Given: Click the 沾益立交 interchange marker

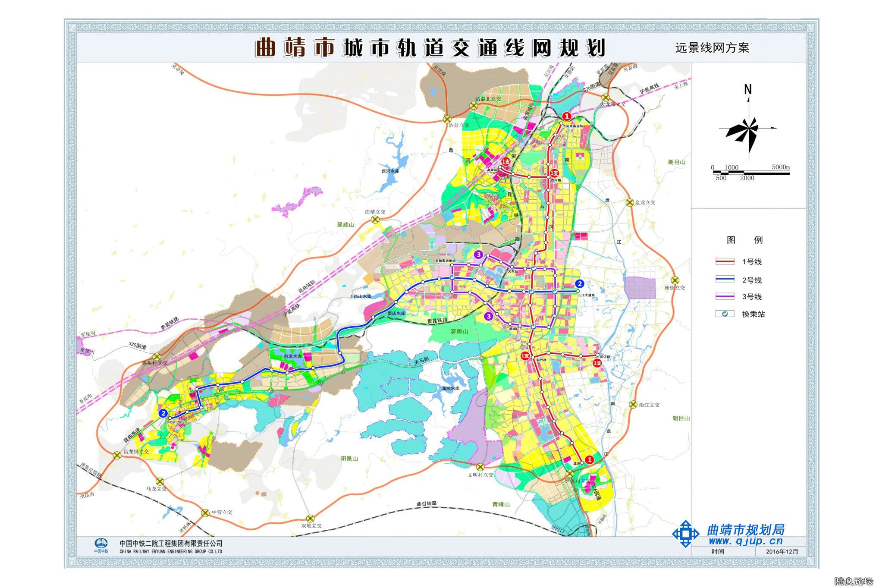Looking at the screenshot, I should (447, 119).
